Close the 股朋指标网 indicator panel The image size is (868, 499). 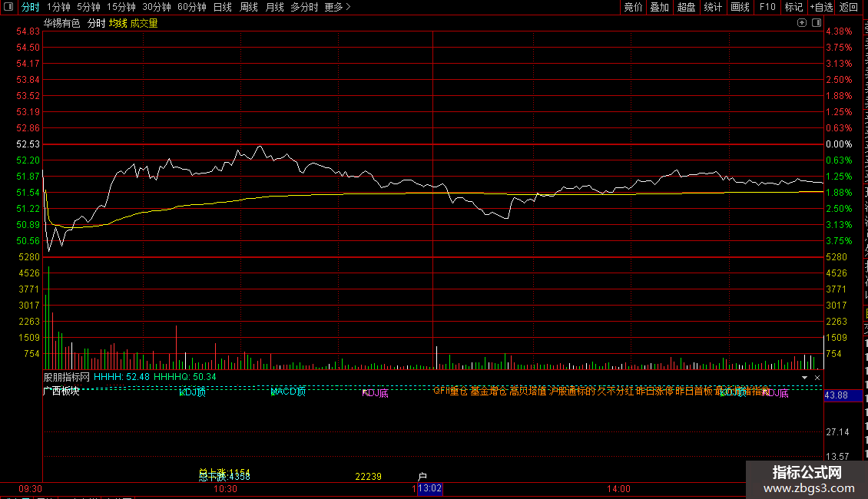[817, 378]
